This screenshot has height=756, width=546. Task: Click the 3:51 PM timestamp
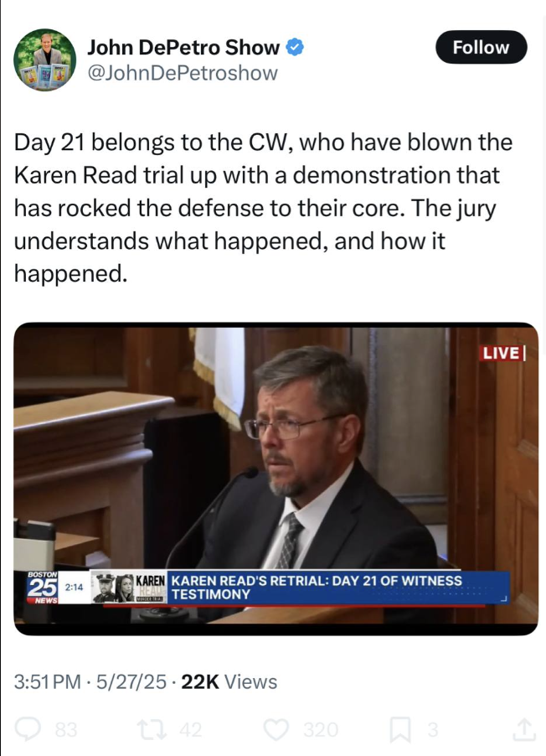coord(47,681)
